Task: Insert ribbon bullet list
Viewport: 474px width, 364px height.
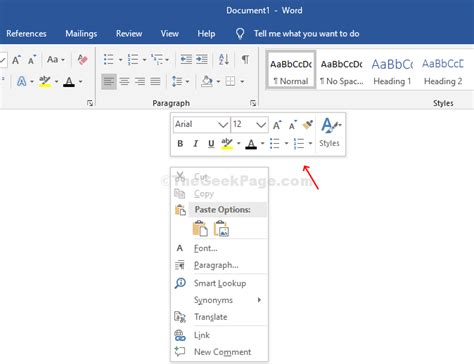Action: click(x=109, y=60)
